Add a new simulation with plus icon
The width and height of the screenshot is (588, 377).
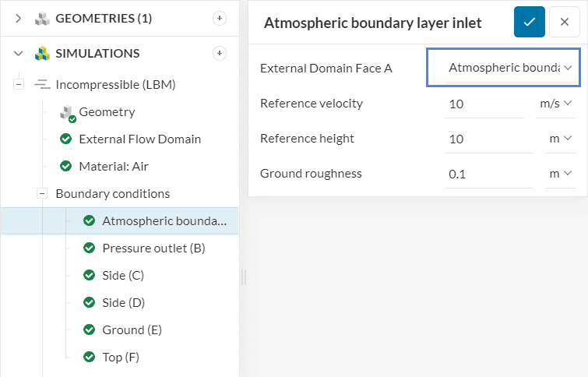point(220,53)
